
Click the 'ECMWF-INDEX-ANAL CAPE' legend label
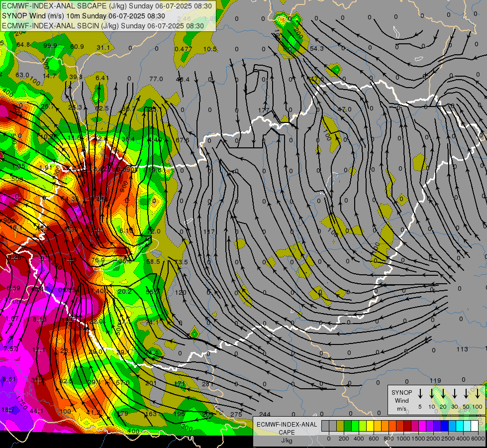coord(287,428)
